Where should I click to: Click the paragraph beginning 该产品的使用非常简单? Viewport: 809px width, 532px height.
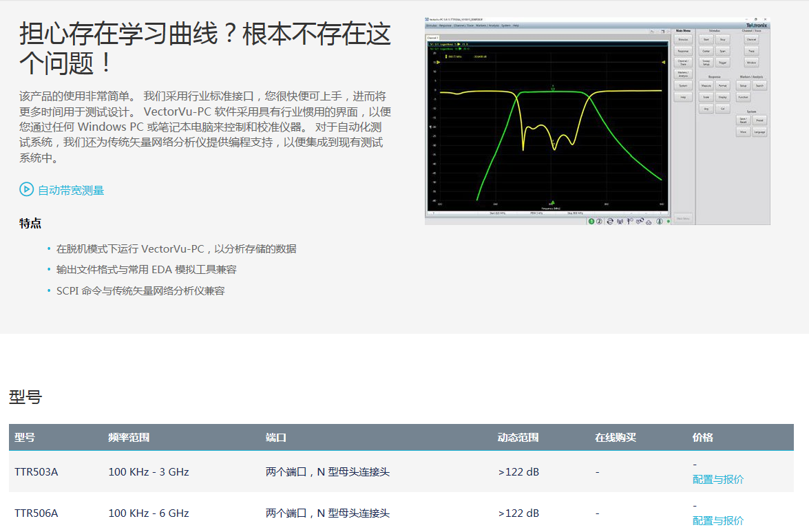[x=205, y=127]
